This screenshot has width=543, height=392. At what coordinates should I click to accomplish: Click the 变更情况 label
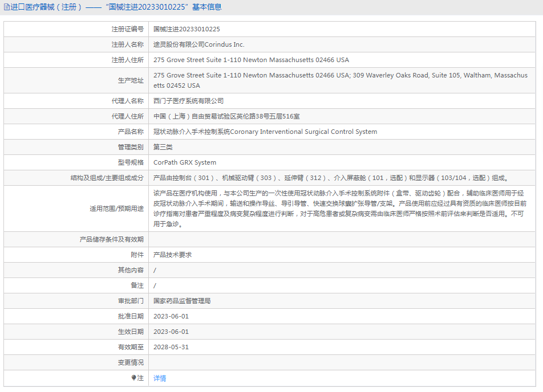click(x=131, y=362)
